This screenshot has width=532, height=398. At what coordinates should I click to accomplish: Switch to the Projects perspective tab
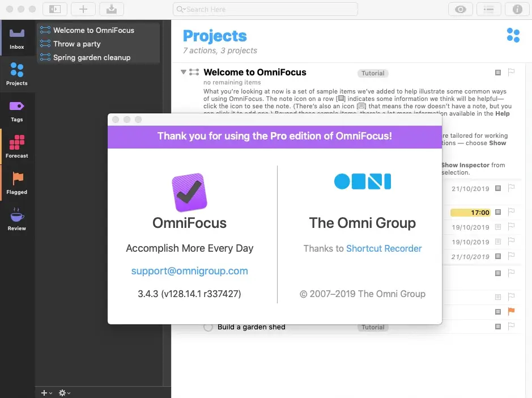pos(17,74)
